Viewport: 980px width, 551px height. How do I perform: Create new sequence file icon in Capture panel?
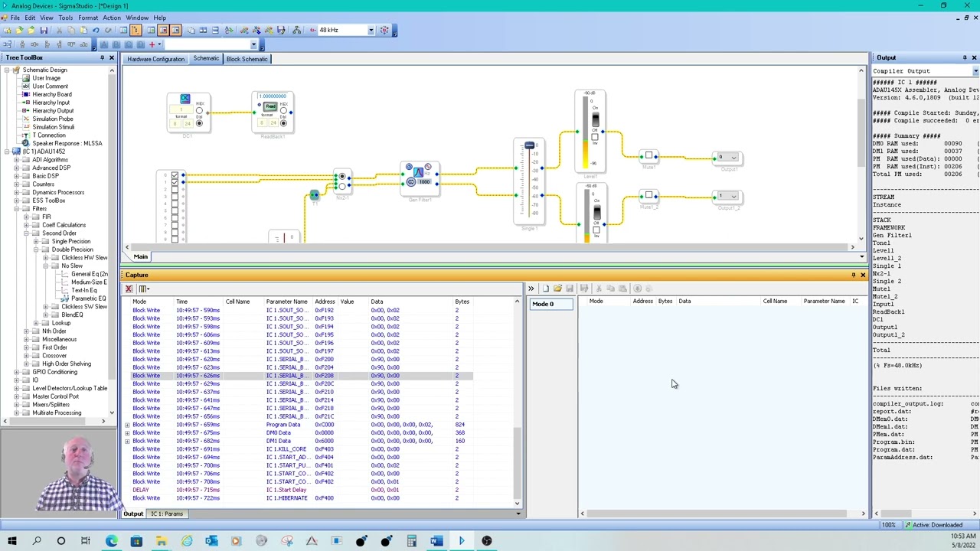[x=545, y=289]
